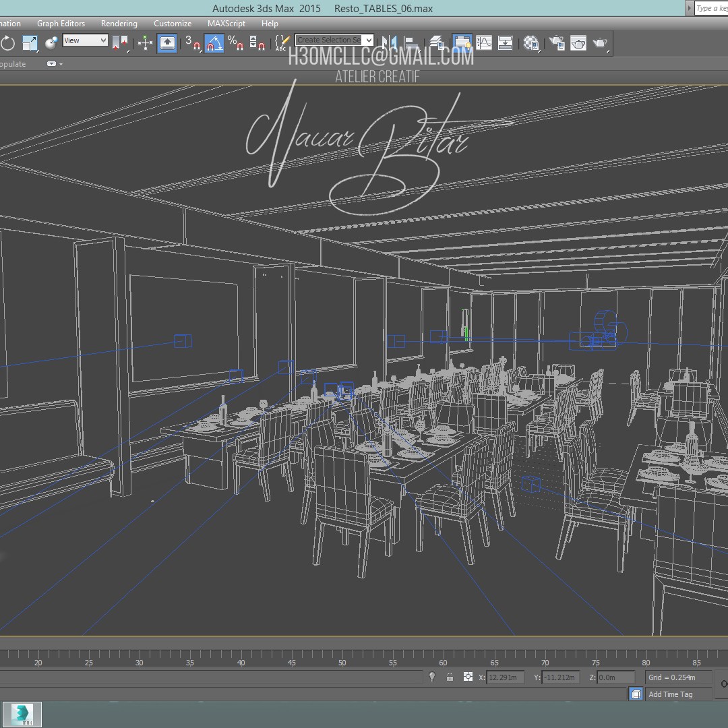Screen dimensions: 728x728
Task: Toggle Selection Lock padlock
Action: pyautogui.click(x=450, y=677)
